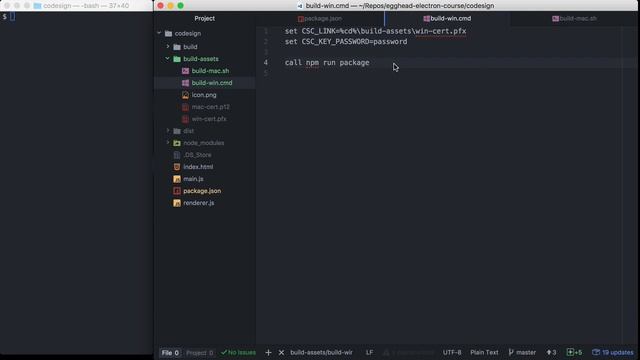Change the Plain Text grammar selector
The image size is (640, 360).
coord(484,352)
